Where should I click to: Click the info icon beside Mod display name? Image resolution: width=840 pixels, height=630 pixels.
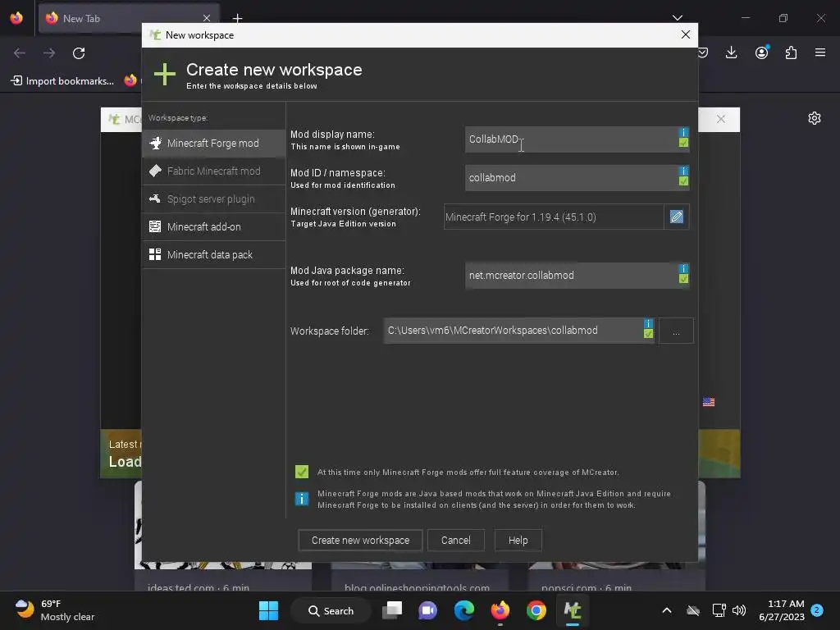coord(683,132)
